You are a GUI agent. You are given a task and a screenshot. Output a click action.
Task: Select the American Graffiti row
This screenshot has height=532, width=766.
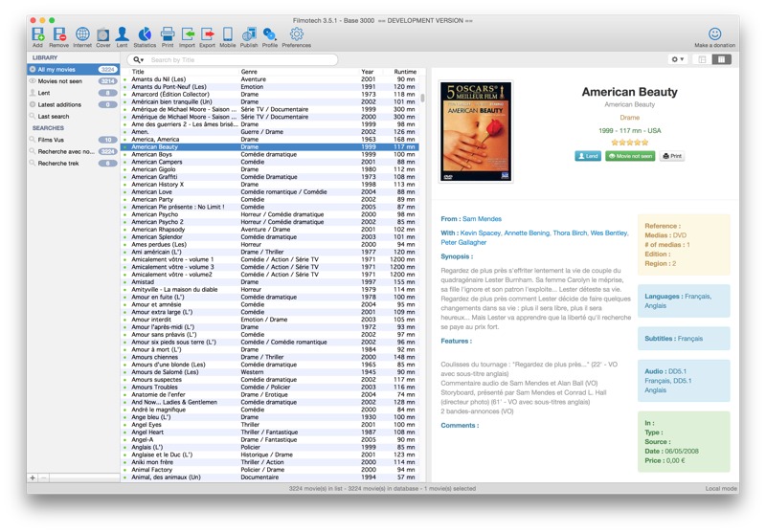[x=270, y=177]
